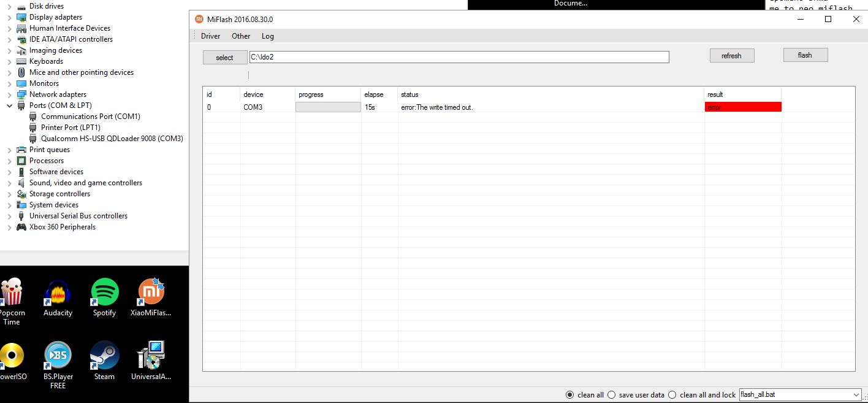Select the clean all radio option

pos(570,394)
